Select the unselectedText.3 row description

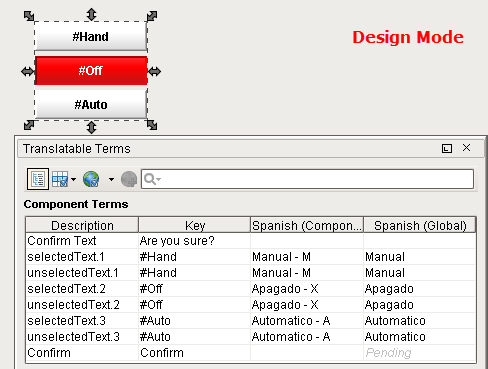click(82, 337)
